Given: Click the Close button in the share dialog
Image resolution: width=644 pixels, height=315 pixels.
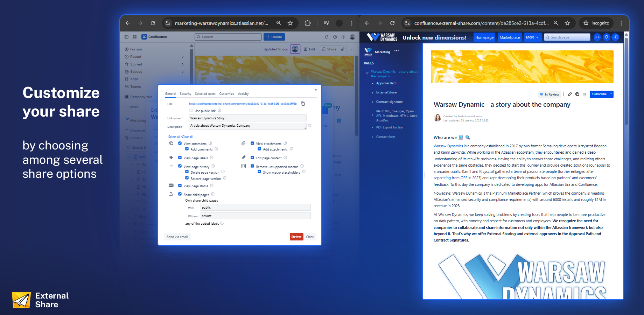Looking at the screenshot, I should pos(310,237).
